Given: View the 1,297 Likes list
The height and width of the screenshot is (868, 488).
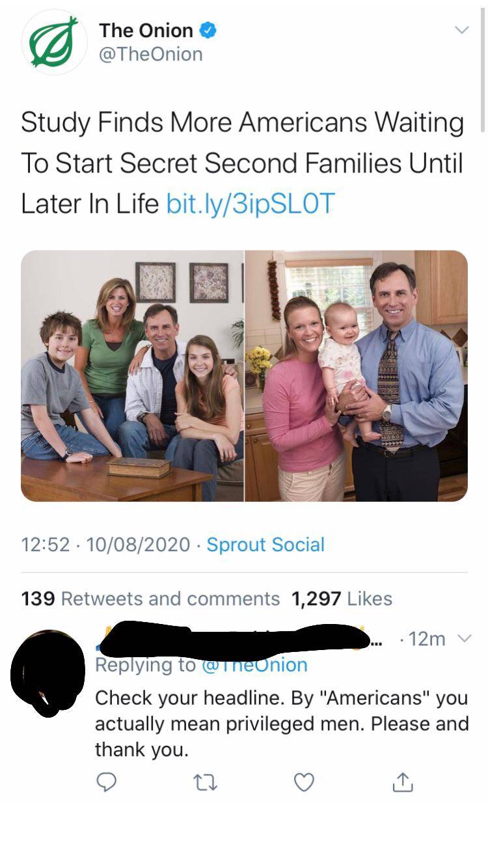Looking at the screenshot, I should click(342, 599).
